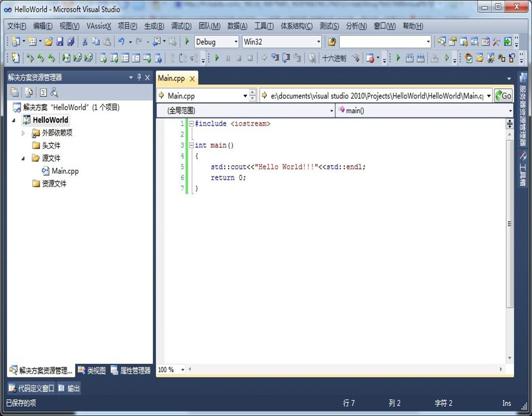Click the Copy toolbar icon
The height and width of the screenshot is (416, 532).
(96, 42)
